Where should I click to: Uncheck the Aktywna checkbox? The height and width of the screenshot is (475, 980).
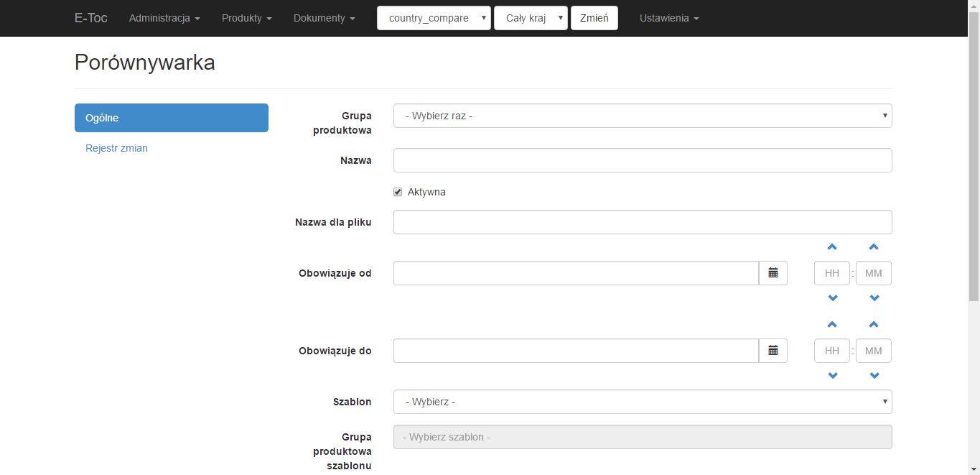[398, 192]
